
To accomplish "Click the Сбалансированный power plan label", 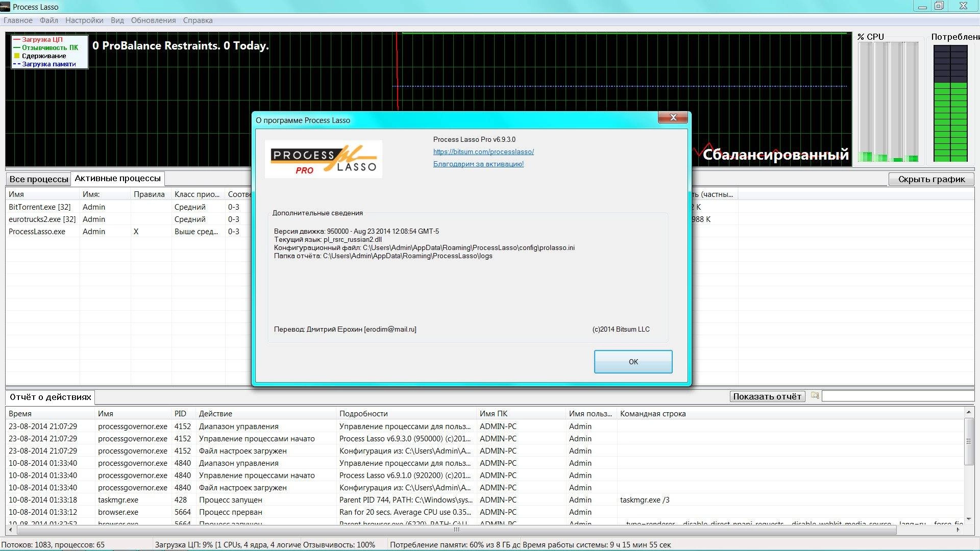I will coord(776,154).
